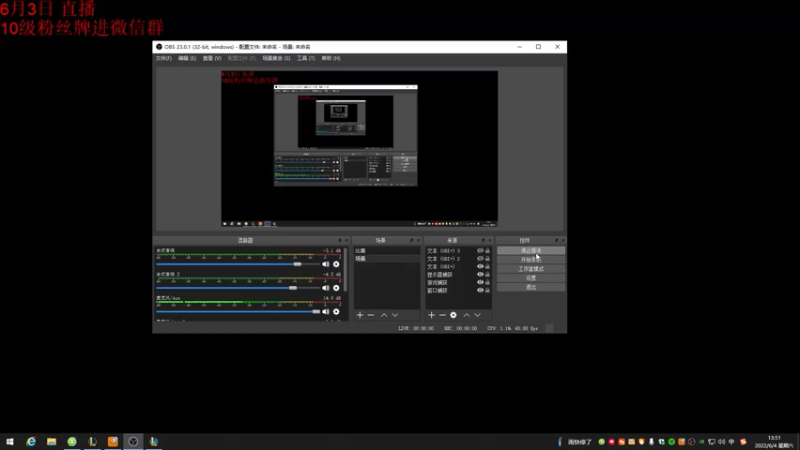
Task: Select 文本 (GDI+) 3 source row
Action: (458, 251)
